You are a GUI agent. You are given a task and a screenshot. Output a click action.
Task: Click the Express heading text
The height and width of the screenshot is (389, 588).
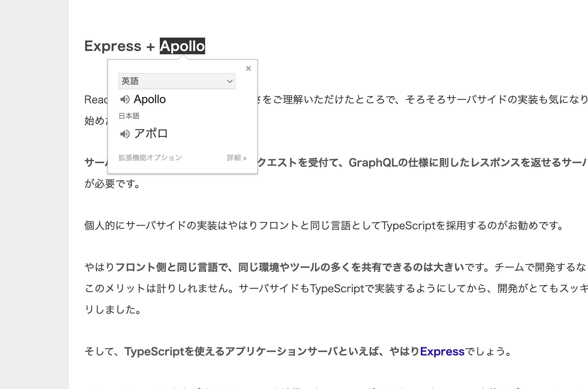pos(113,46)
